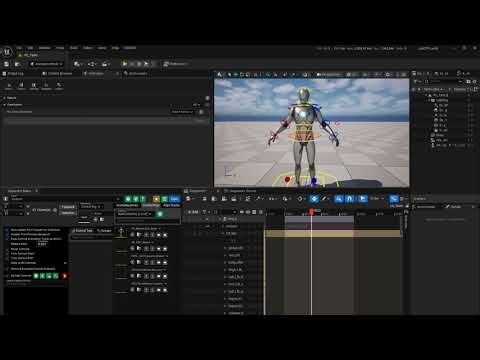Open the editor mode selection dropdown
Screen dimensions: 480x360
[46, 64]
